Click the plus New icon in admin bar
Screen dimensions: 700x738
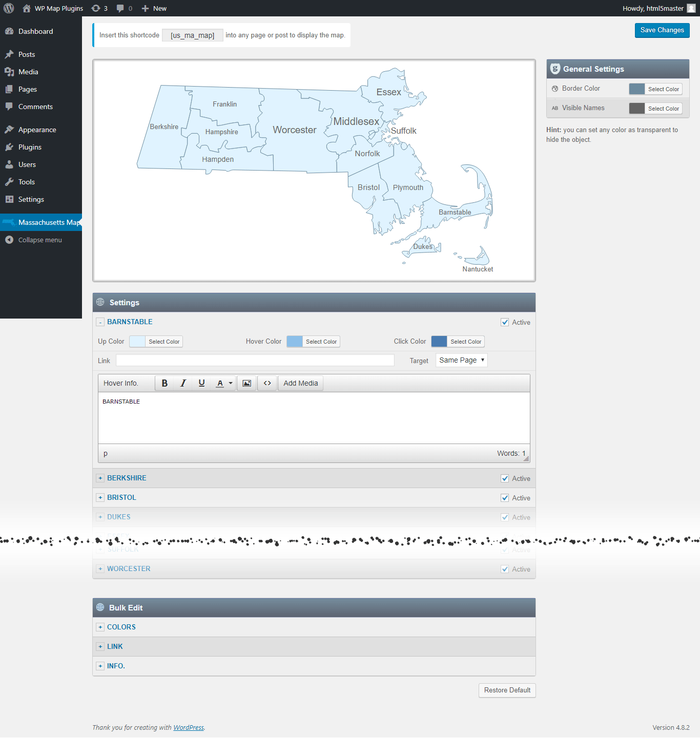pos(145,8)
